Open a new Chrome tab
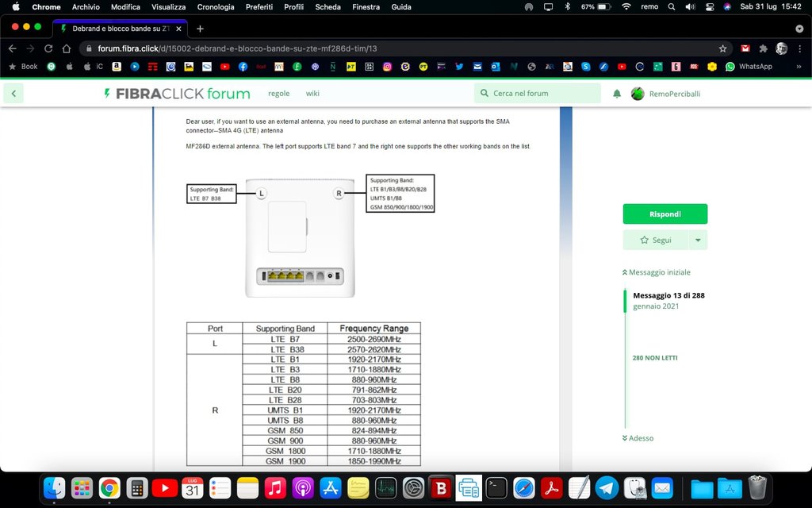812x508 pixels. pyautogui.click(x=200, y=29)
